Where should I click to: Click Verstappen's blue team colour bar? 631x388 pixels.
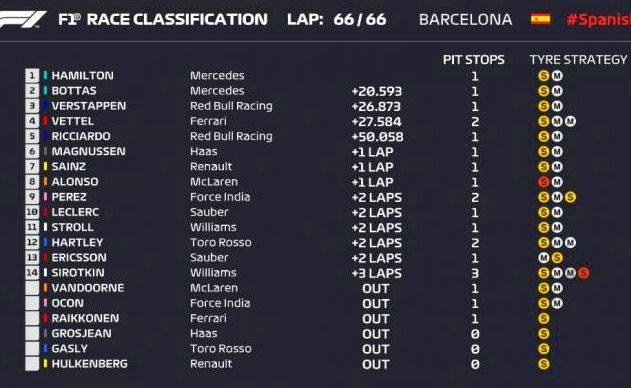click(x=45, y=106)
